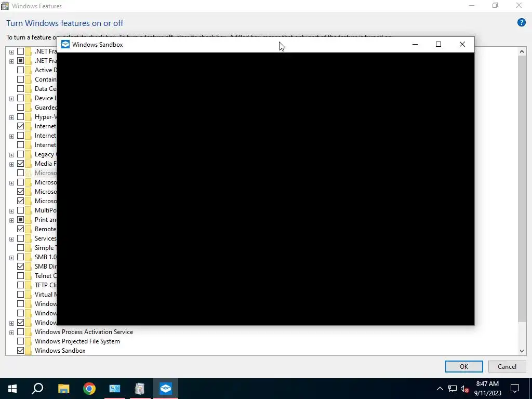Click the features list scroll up arrow

coord(522,51)
